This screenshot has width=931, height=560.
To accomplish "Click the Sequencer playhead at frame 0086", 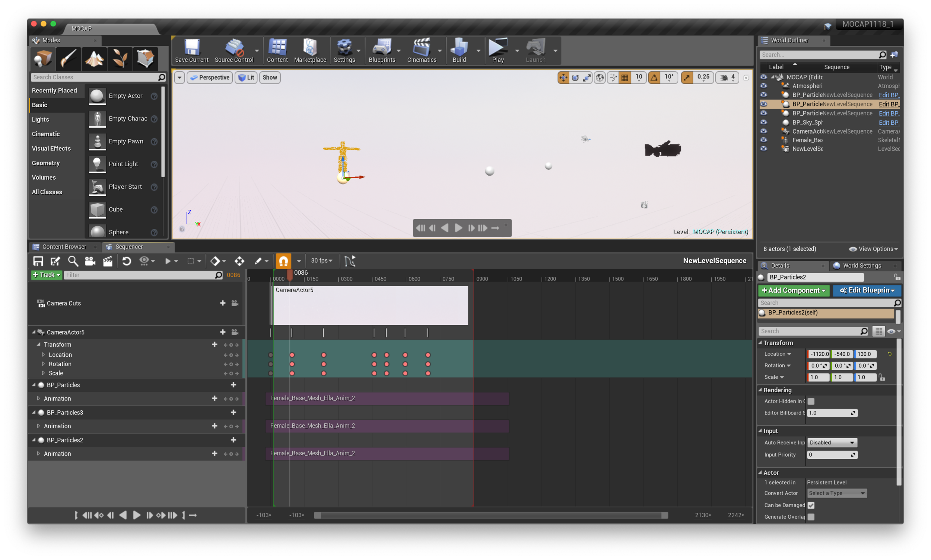I will pyautogui.click(x=290, y=275).
